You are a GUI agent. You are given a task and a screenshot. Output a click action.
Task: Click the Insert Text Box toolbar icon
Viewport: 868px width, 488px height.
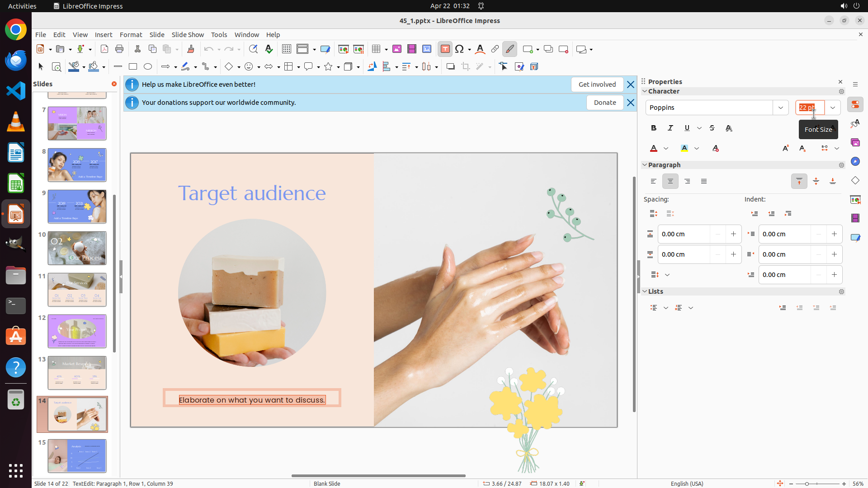[445, 49]
